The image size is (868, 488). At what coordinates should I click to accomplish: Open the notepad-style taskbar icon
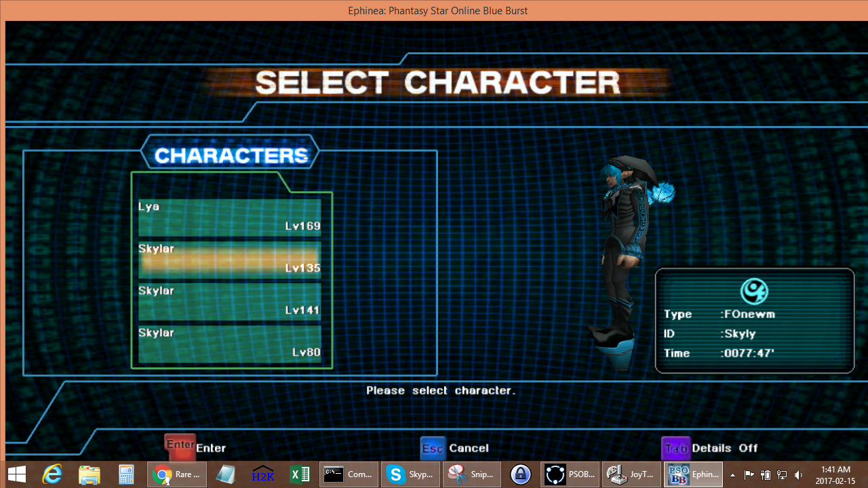click(225, 474)
